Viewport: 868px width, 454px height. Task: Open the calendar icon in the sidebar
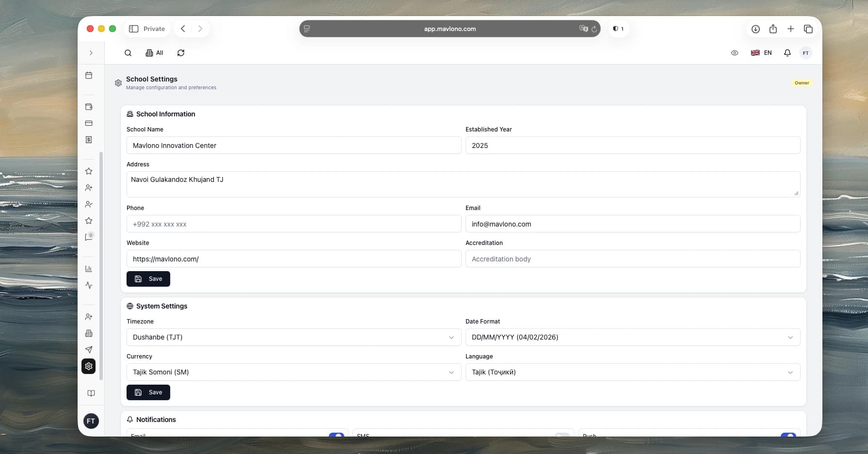click(x=89, y=76)
